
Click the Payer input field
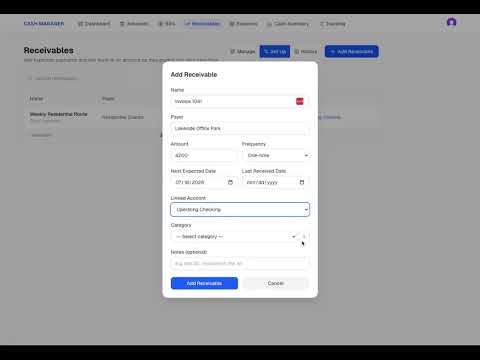pos(239,128)
